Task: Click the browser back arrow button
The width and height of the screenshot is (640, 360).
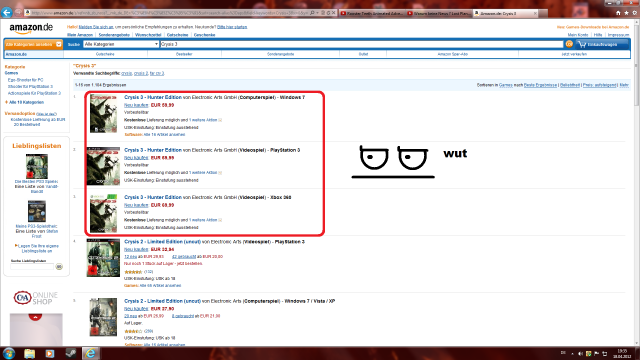Action: coord(6,13)
